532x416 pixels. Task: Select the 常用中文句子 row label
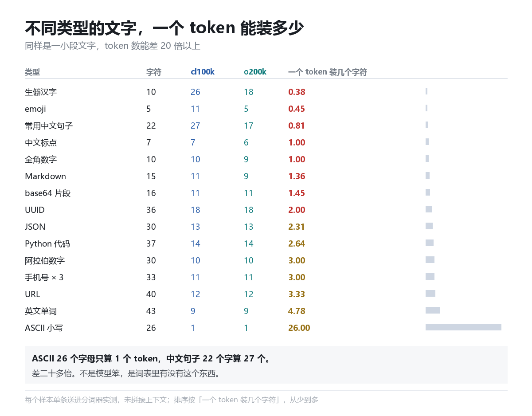[x=49, y=126]
